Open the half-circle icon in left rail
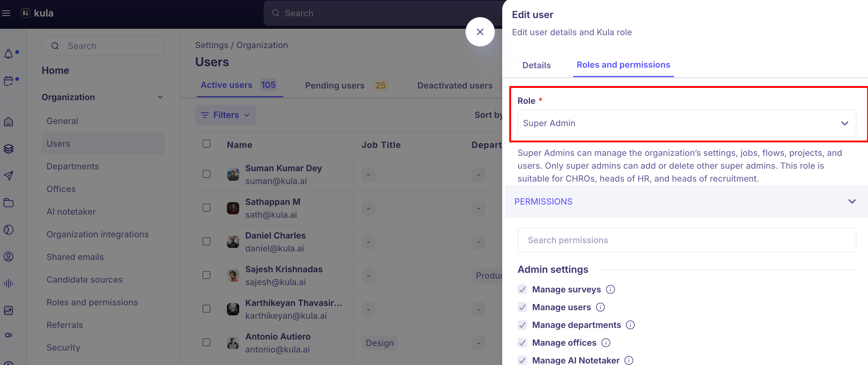Image resolution: width=868 pixels, height=365 pixels. click(9, 230)
